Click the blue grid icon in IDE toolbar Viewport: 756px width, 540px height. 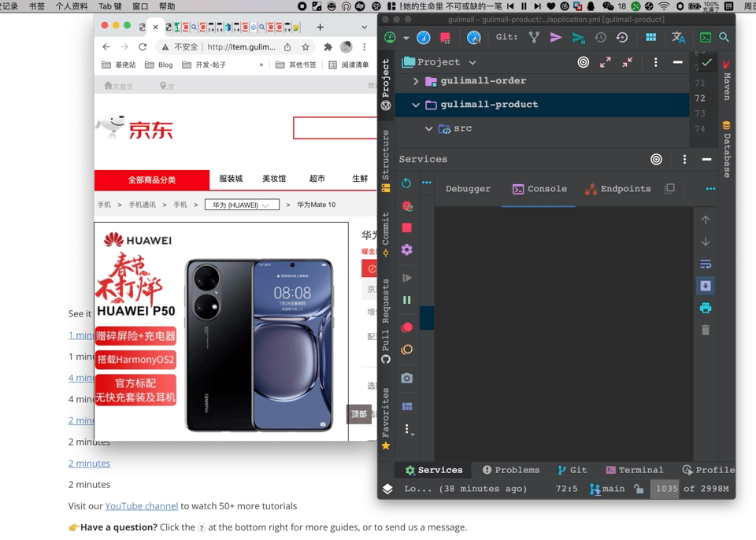click(x=651, y=37)
